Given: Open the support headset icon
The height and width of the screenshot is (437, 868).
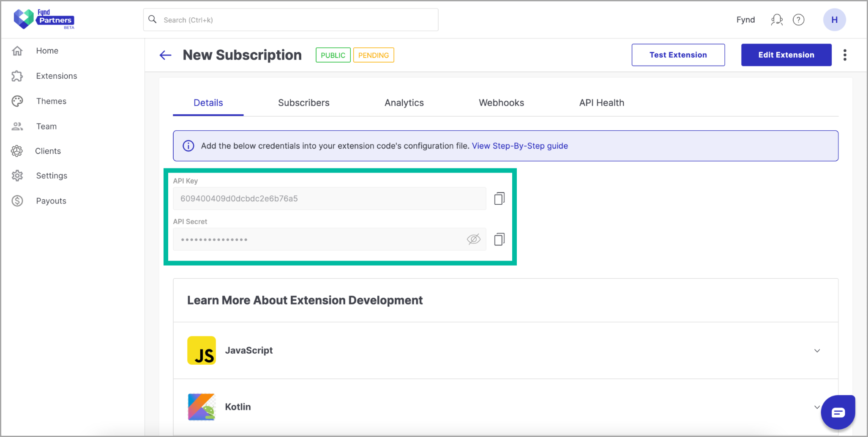Looking at the screenshot, I should tap(777, 20).
